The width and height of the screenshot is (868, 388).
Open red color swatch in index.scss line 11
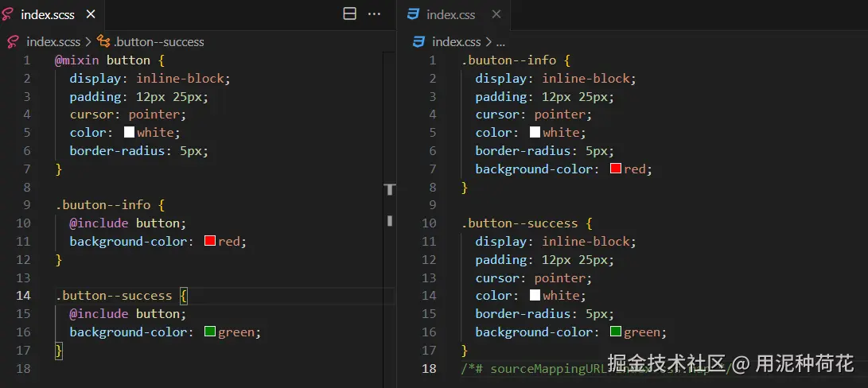click(x=210, y=242)
